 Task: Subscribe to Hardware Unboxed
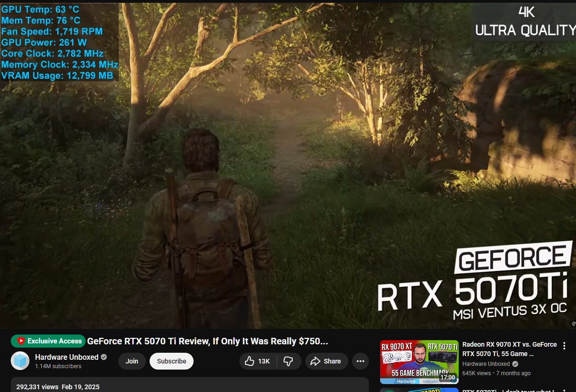[x=172, y=361]
